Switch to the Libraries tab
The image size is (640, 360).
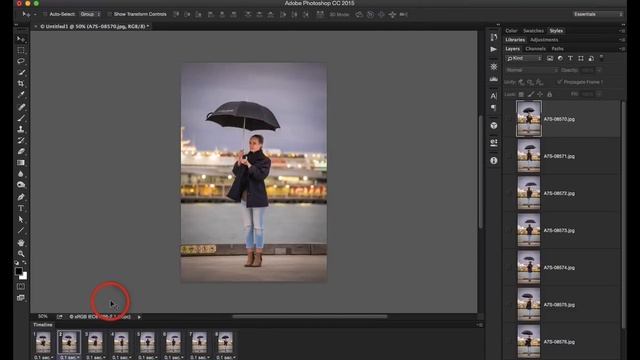[x=515, y=40]
